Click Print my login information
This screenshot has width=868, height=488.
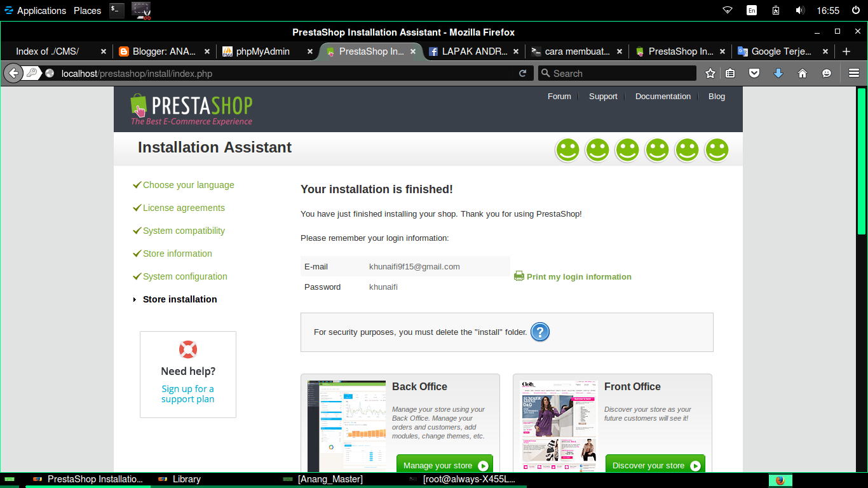(573, 276)
